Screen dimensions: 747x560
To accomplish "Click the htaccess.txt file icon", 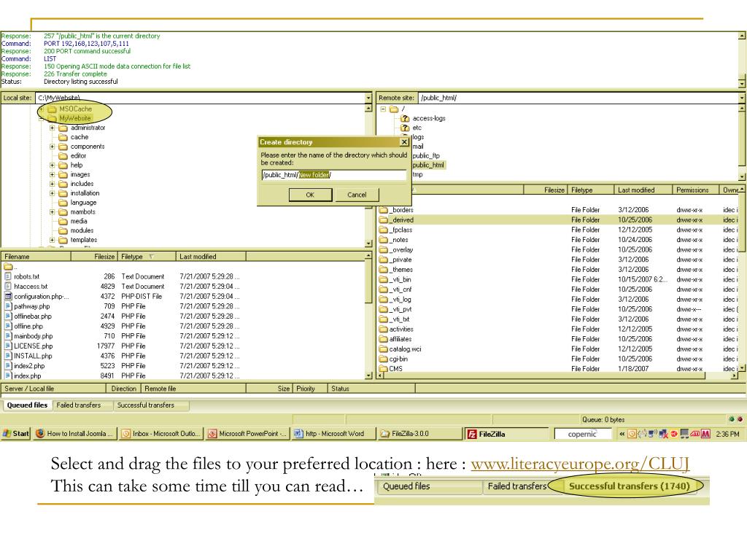I will coord(7,286).
